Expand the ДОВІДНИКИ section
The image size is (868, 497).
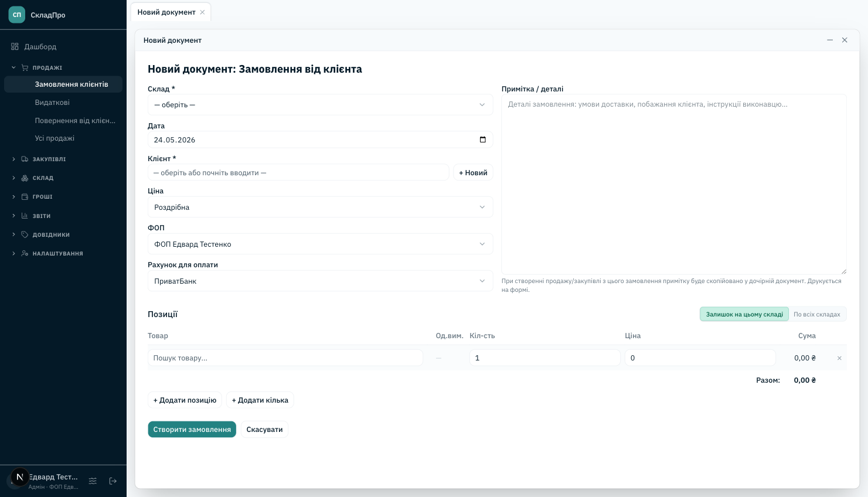pyautogui.click(x=13, y=234)
